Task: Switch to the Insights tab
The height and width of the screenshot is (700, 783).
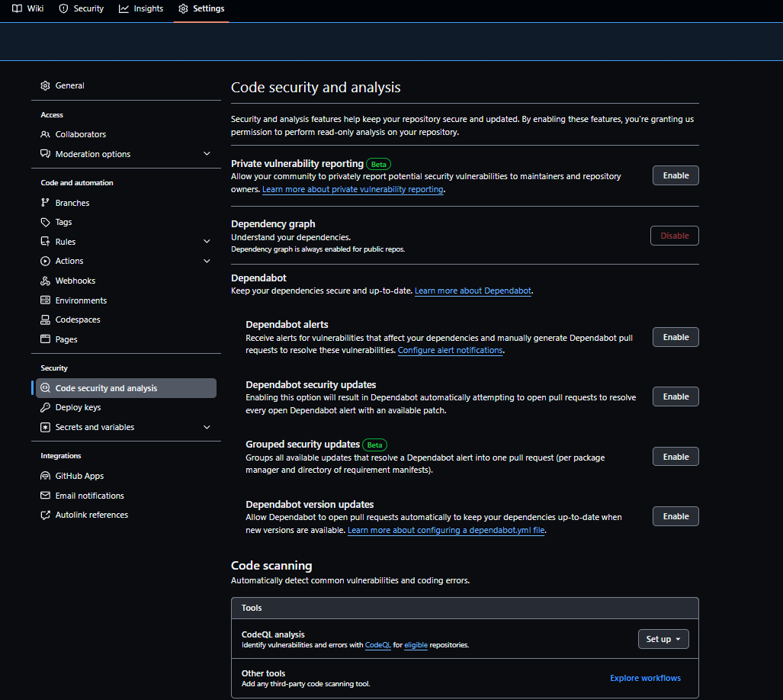Action: click(x=141, y=8)
